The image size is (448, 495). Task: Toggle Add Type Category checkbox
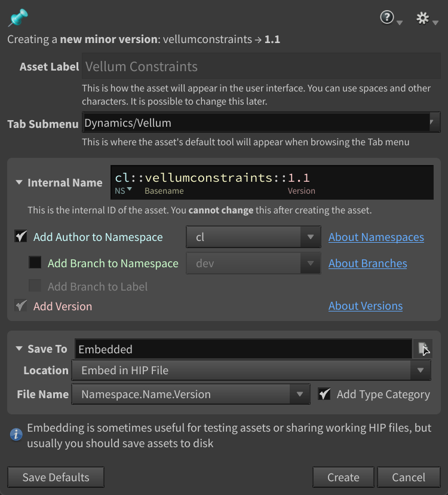324,394
